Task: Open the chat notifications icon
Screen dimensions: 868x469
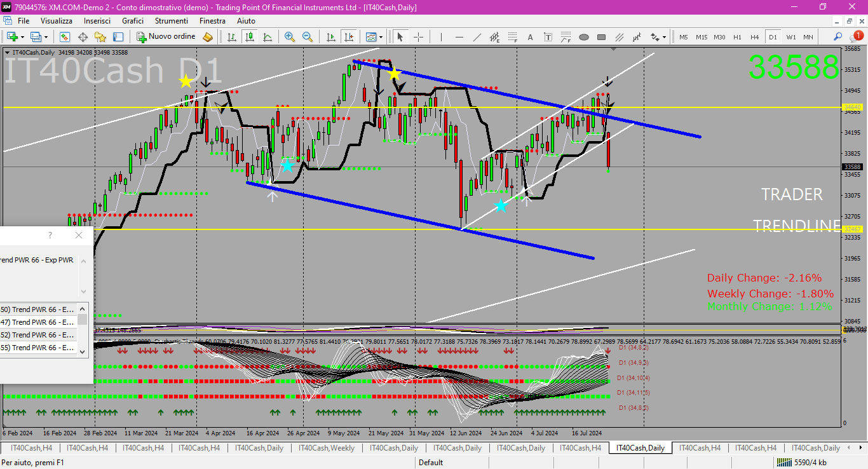Action: (x=856, y=36)
